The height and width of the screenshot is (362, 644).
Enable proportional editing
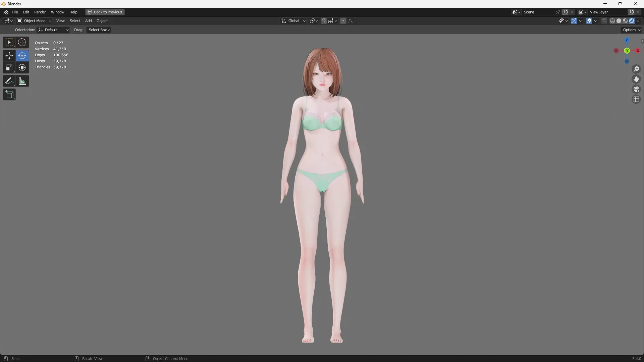pos(343,20)
